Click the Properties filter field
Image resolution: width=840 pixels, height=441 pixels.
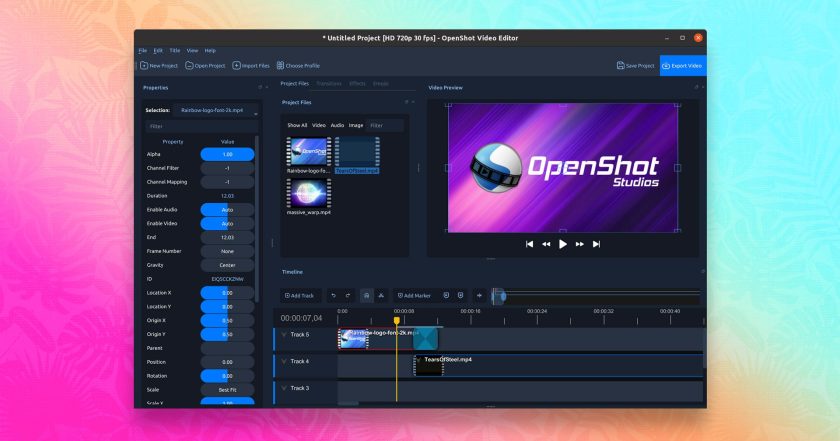(x=201, y=126)
